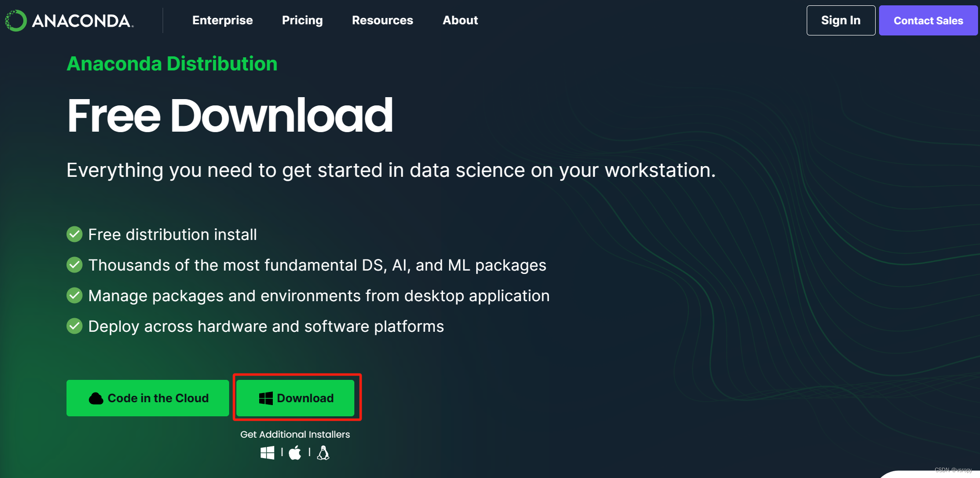Open the Enterprise menu

coord(222,20)
